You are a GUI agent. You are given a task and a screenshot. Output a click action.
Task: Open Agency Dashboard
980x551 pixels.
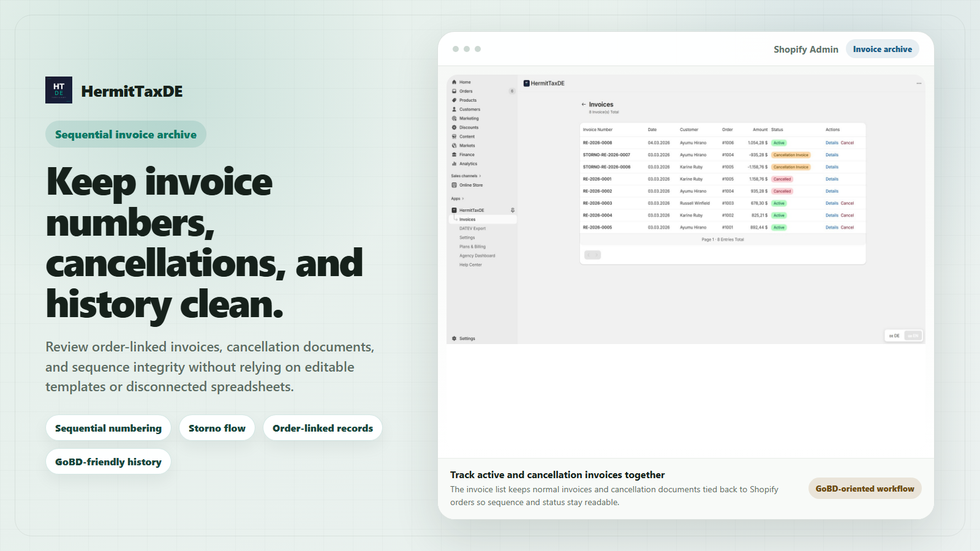tap(477, 256)
